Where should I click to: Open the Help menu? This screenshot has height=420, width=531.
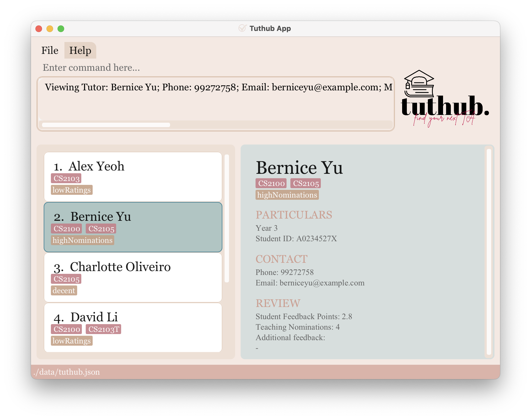[x=80, y=51]
